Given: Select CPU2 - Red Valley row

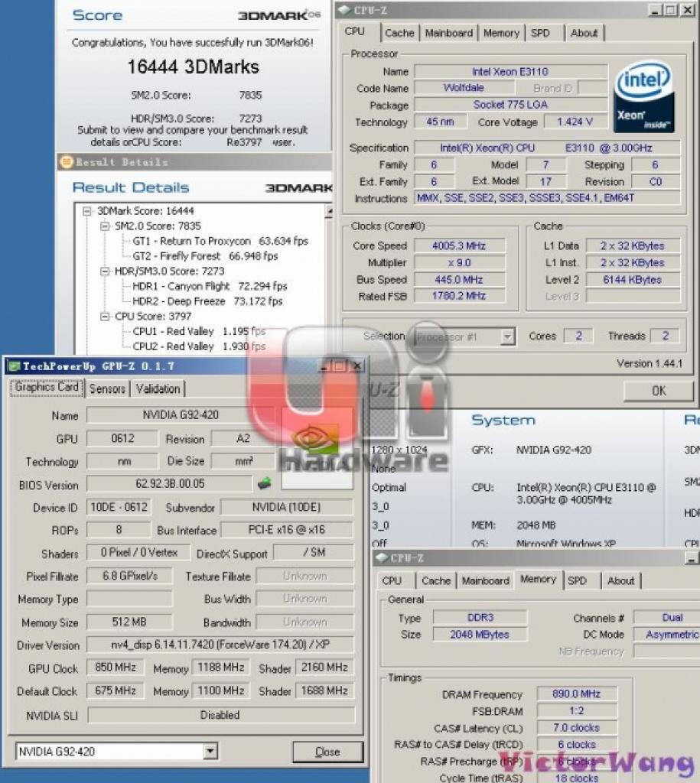Looking at the screenshot, I should coord(199,346).
